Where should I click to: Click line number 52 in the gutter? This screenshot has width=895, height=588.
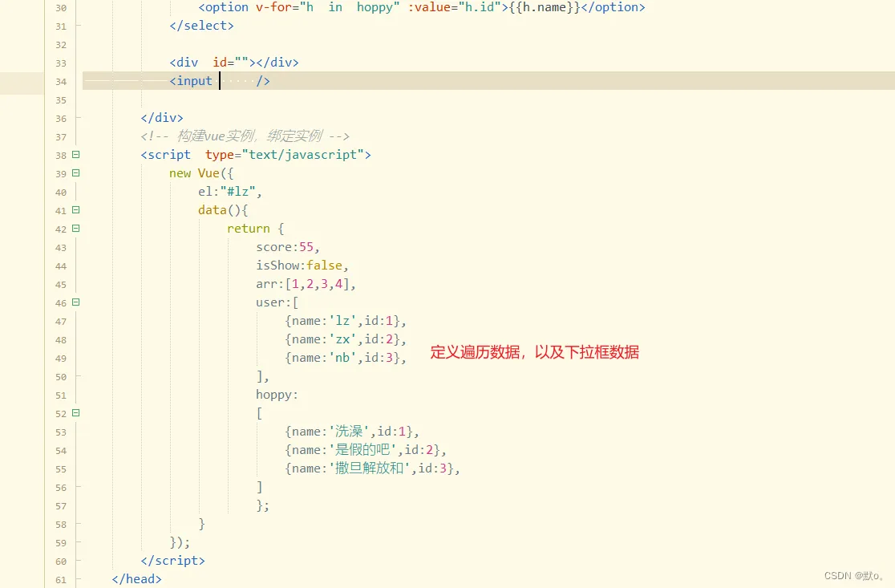[61, 414]
